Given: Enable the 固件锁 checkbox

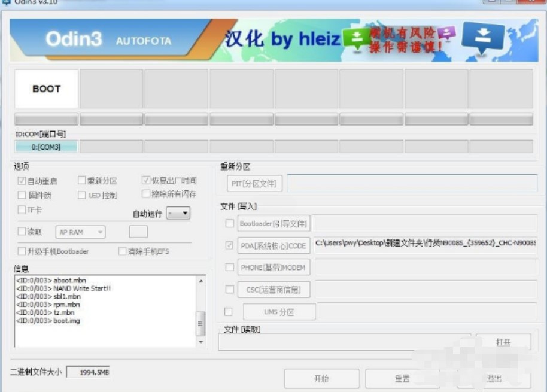Looking at the screenshot, I should [22, 195].
